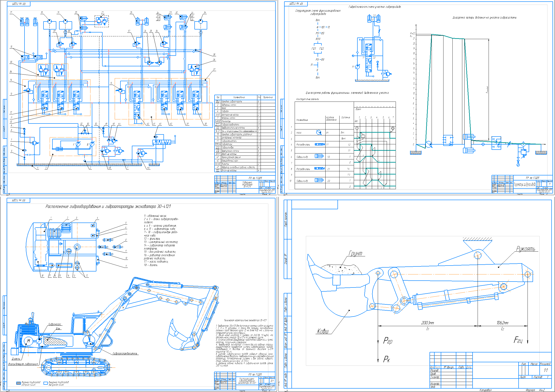The height and width of the screenshot is (392, 555).
Task: Select the "2003мм" dimension text
Action: [x=427, y=323]
